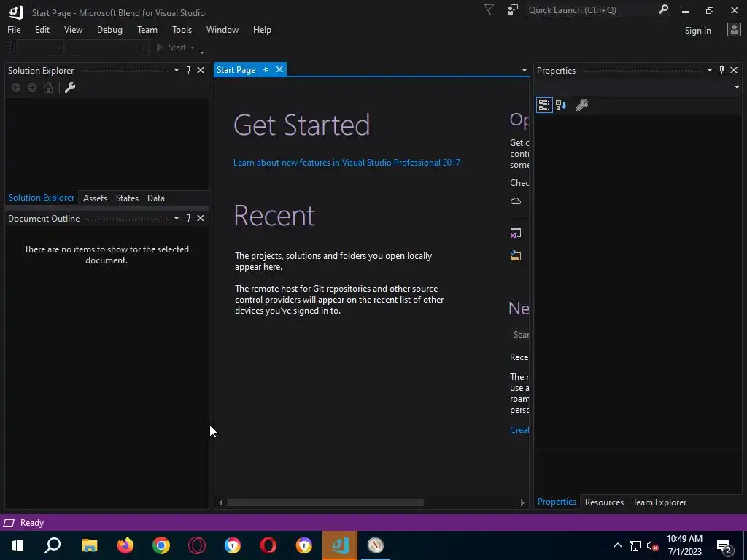The image size is (747, 560).
Task: Open the Debug menu
Action: (109, 29)
